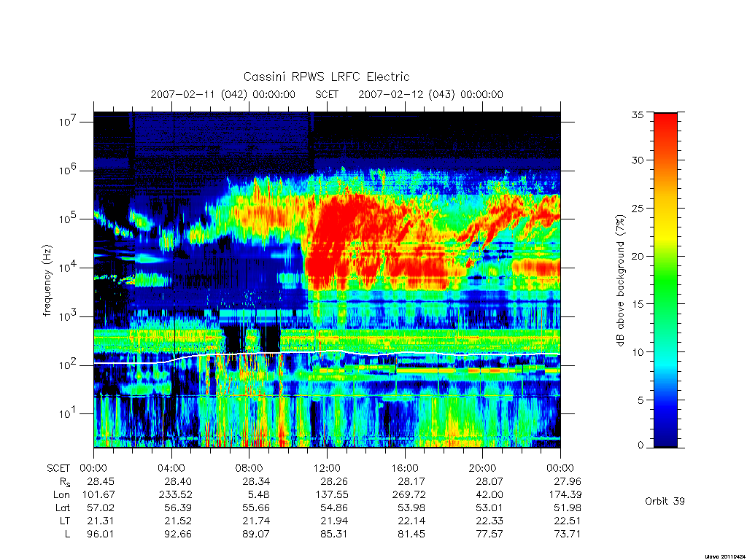
Task: Click the 10^5 frequency tick label
Action: tap(67, 219)
